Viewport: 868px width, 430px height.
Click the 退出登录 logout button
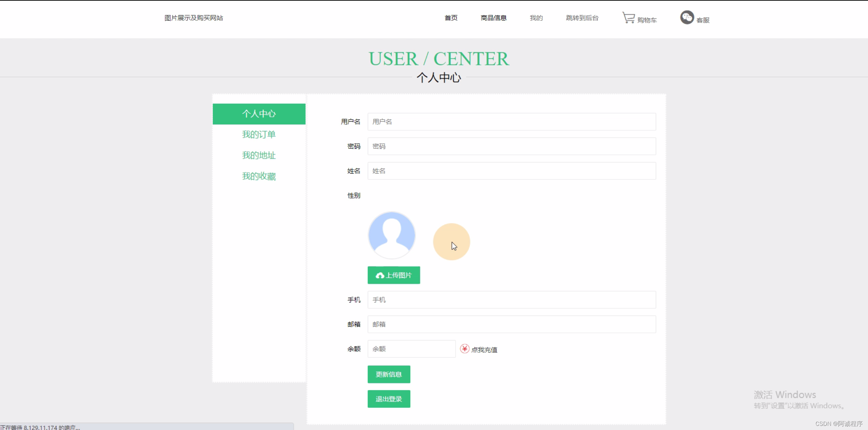389,399
